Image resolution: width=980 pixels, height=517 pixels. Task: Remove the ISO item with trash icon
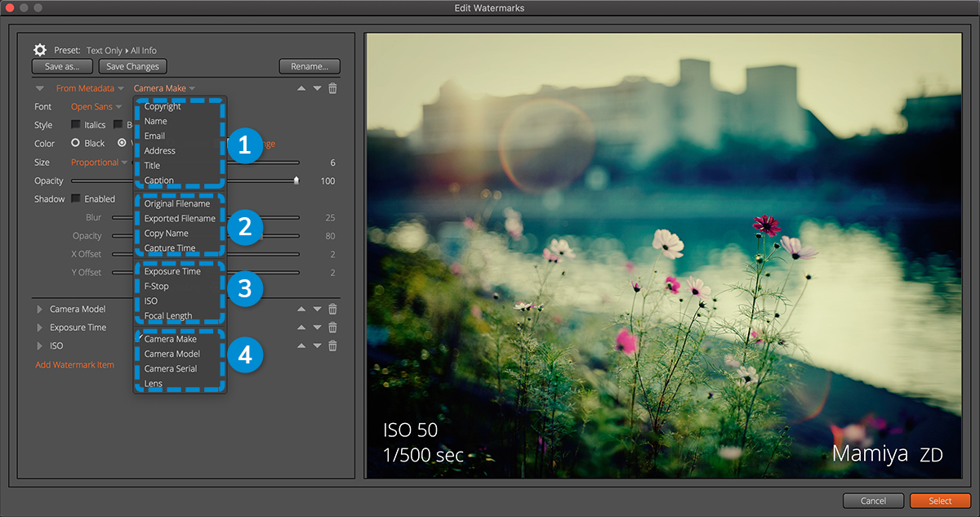[x=332, y=345]
